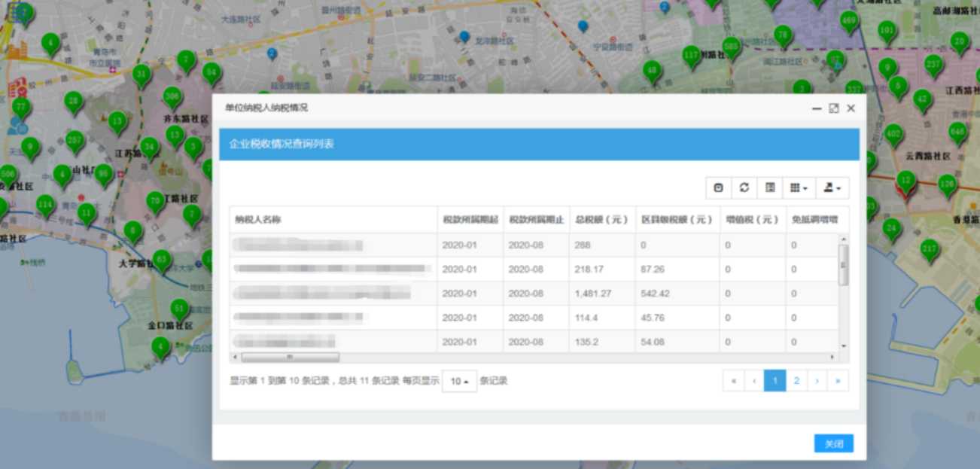This screenshot has width=980, height=469.
Task: Click the next page arrow
Action: point(817,381)
